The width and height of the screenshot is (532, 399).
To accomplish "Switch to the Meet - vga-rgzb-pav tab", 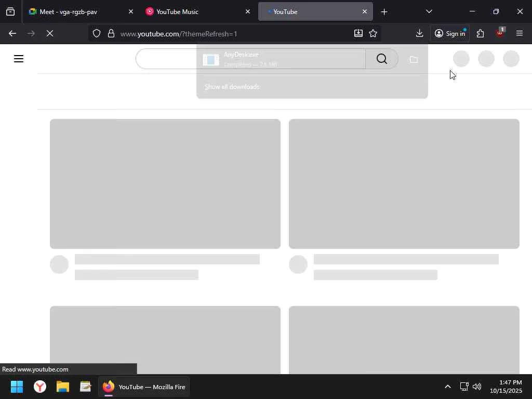I will [81, 11].
